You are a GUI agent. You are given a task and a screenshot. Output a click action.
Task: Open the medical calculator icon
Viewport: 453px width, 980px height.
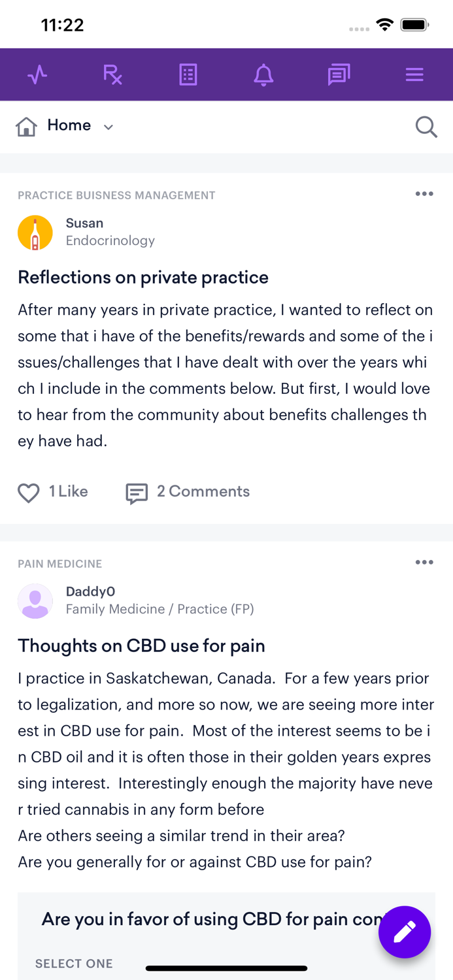188,74
